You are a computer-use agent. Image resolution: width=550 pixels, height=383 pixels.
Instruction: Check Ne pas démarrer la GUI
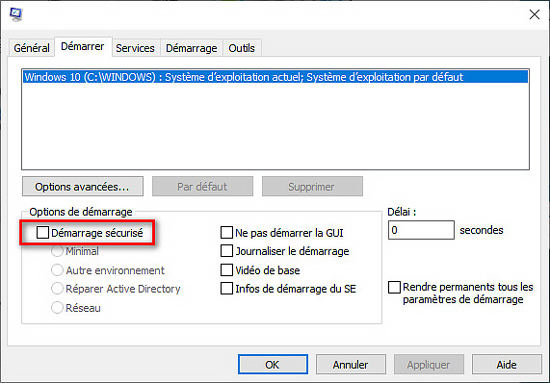point(227,233)
